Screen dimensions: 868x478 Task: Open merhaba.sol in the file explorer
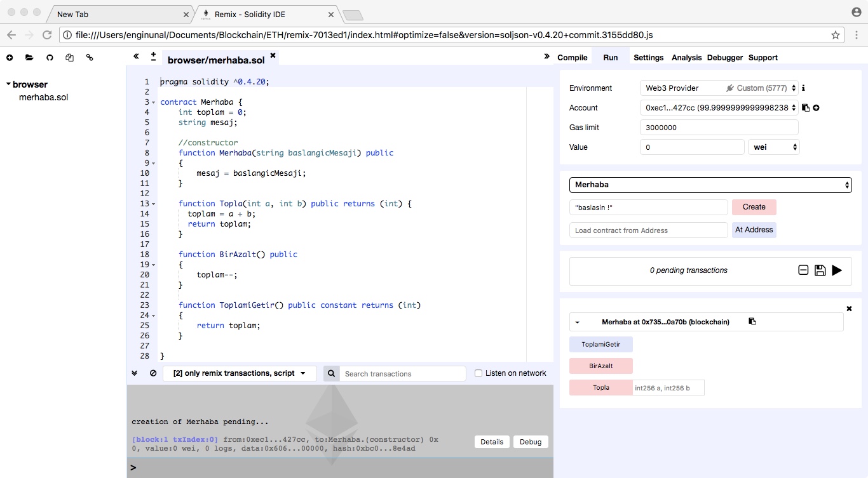click(43, 97)
